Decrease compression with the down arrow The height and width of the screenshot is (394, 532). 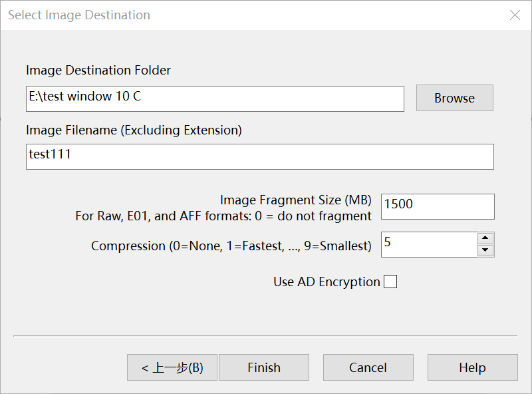(485, 250)
